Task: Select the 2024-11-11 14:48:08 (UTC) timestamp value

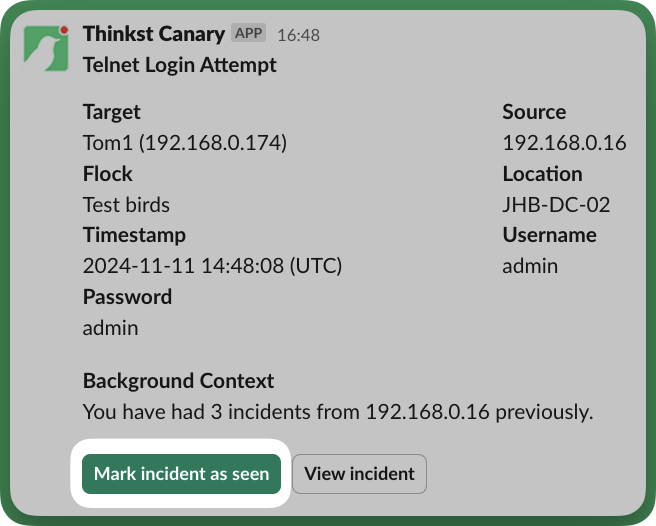Action: (212, 266)
